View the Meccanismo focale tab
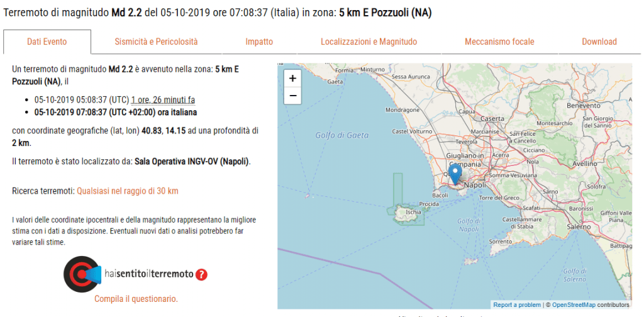Image resolution: width=644 pixels, height=317 pixels. click(499, 42)
